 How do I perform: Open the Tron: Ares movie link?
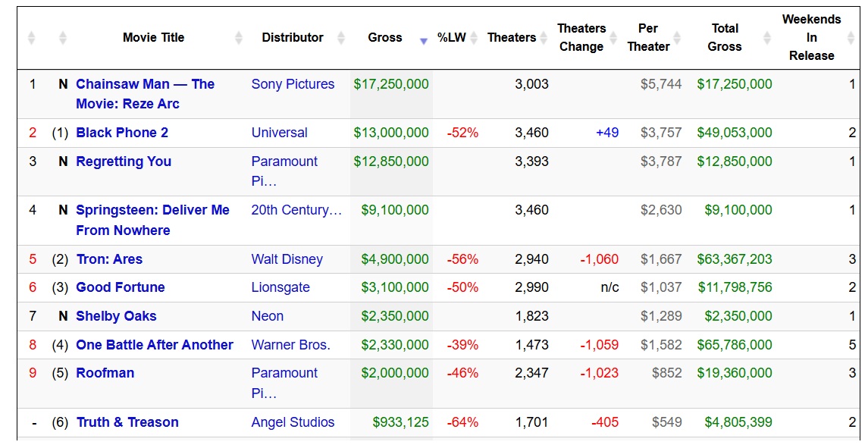click(x=109, y=259)
